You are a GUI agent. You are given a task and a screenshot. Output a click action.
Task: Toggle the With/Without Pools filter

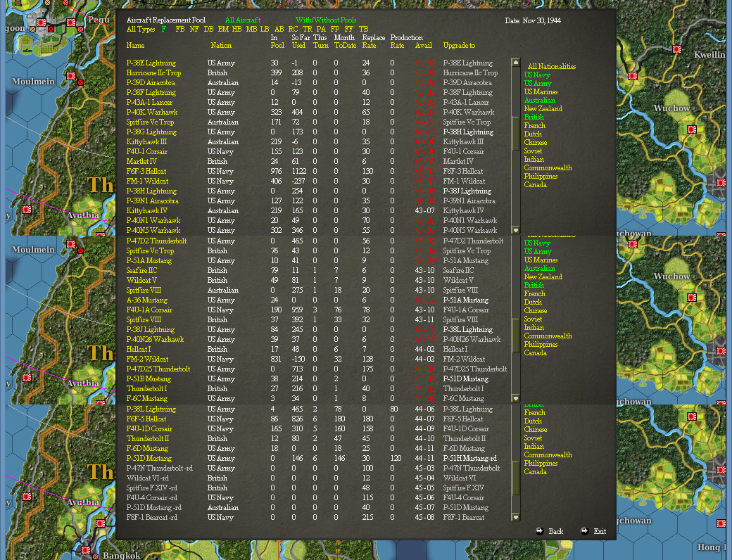point(326,20)
